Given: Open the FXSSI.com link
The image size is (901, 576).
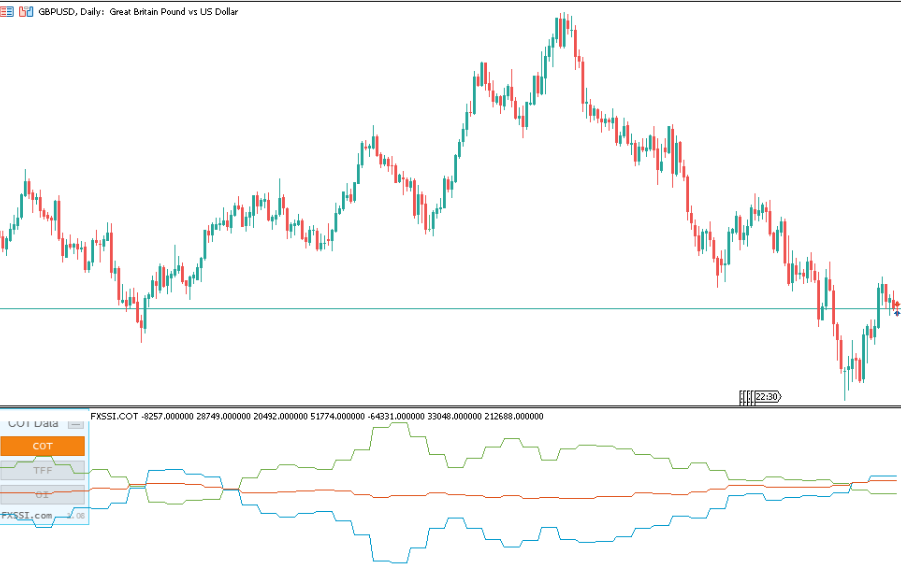Looking at the screenshot, I should (x=27, y=515).
